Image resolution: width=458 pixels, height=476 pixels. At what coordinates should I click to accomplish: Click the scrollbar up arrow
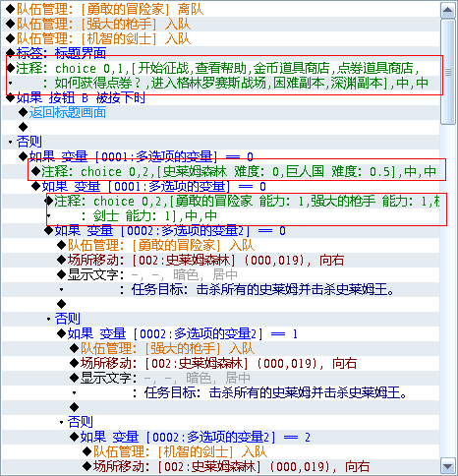coord(447,10)
